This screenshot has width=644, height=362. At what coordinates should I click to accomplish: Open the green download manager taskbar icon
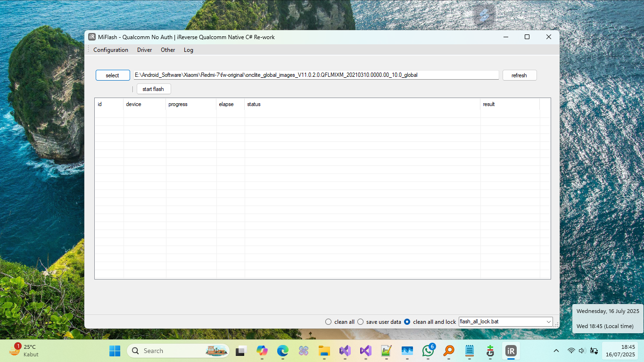pos(490,351)
